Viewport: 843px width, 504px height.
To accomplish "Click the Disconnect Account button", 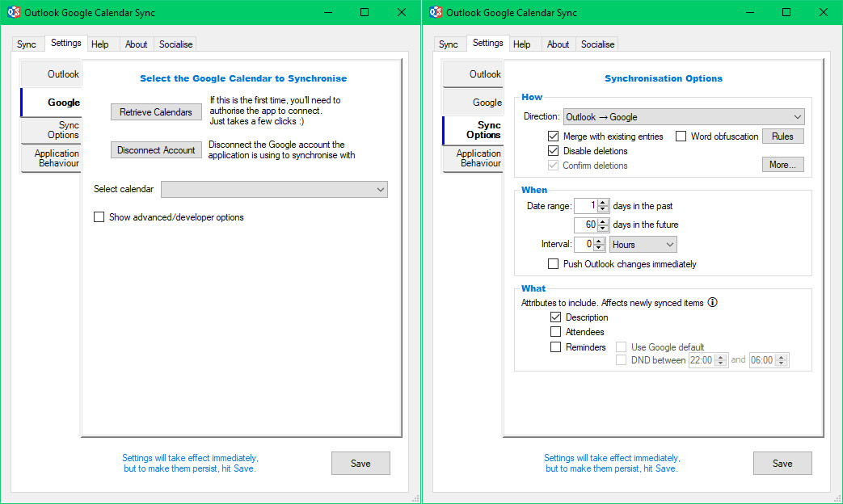I will pyautogui.click(x=156, y=149).
